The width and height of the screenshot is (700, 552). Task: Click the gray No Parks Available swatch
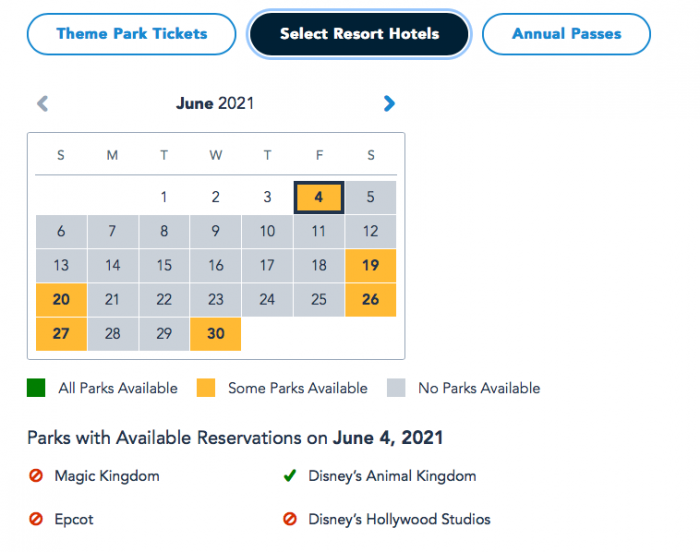[x=396, y=388]
